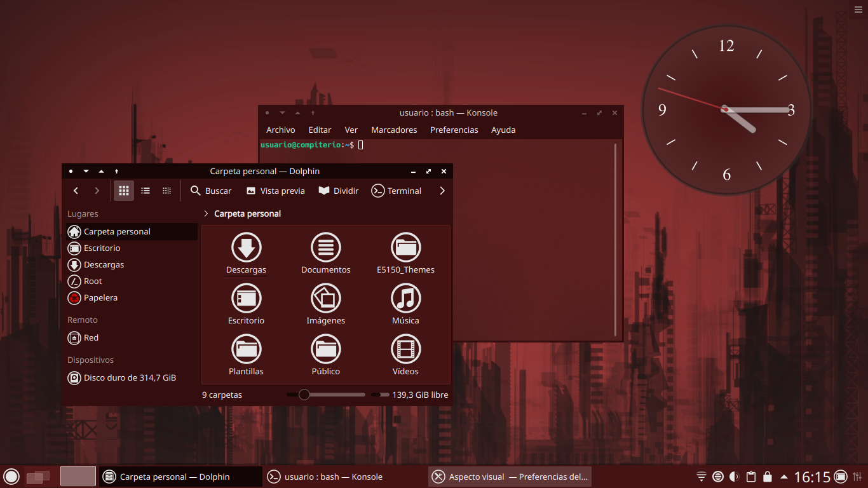Click the lock tray icon
The image size is (868, 488).
pos(768,477)
